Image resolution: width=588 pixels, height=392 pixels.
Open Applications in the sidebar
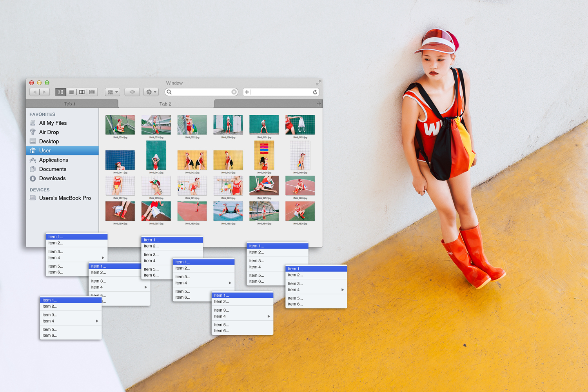point(54,160)
